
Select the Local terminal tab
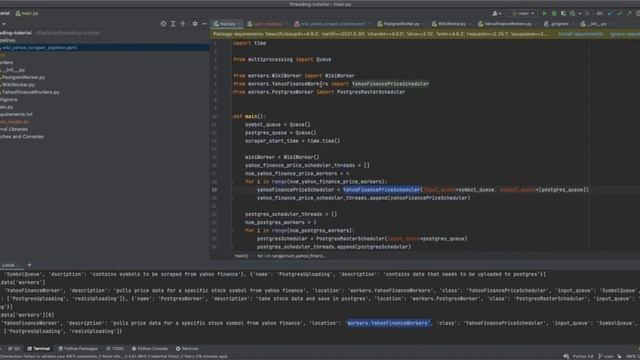(x=9, y=265)
